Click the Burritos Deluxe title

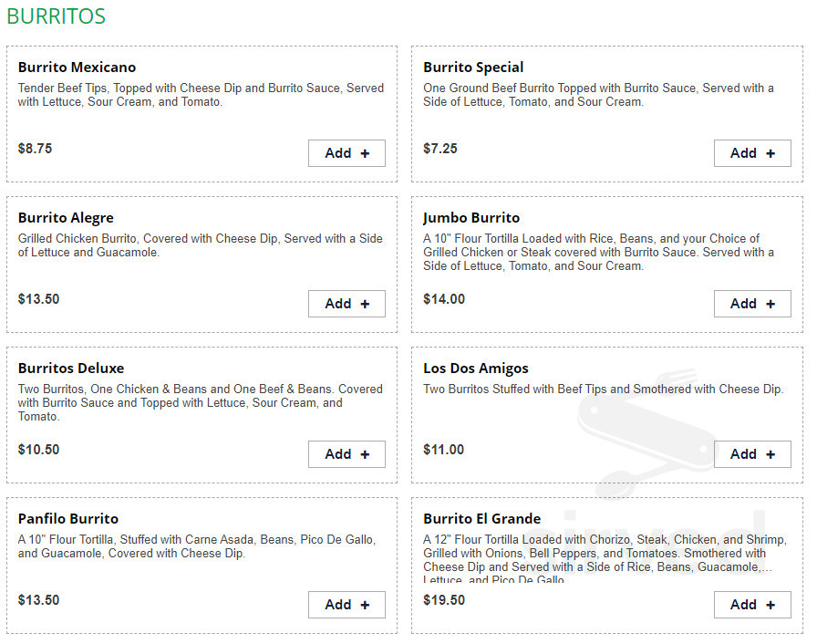click(71, 369)
